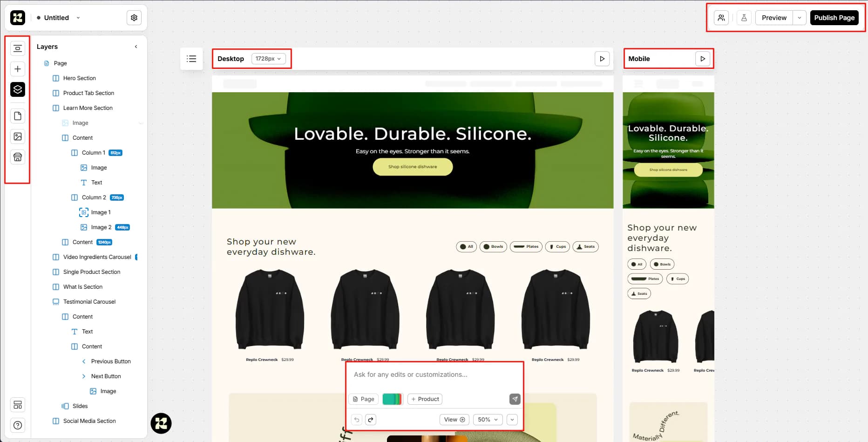
Task: Open the floating Replo assistant bubble
Action: [161, 423]
